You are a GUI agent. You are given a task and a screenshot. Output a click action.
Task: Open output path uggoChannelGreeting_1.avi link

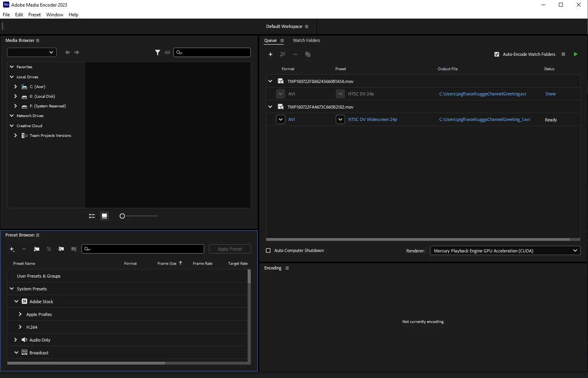point(484,119)
